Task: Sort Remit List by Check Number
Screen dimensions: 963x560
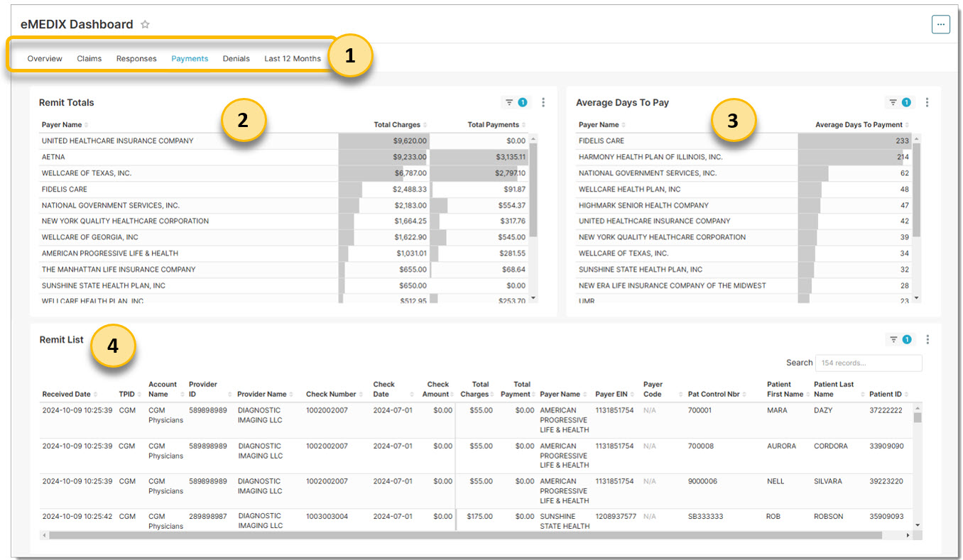Action: pyautogui.click(x=333, y=395)
